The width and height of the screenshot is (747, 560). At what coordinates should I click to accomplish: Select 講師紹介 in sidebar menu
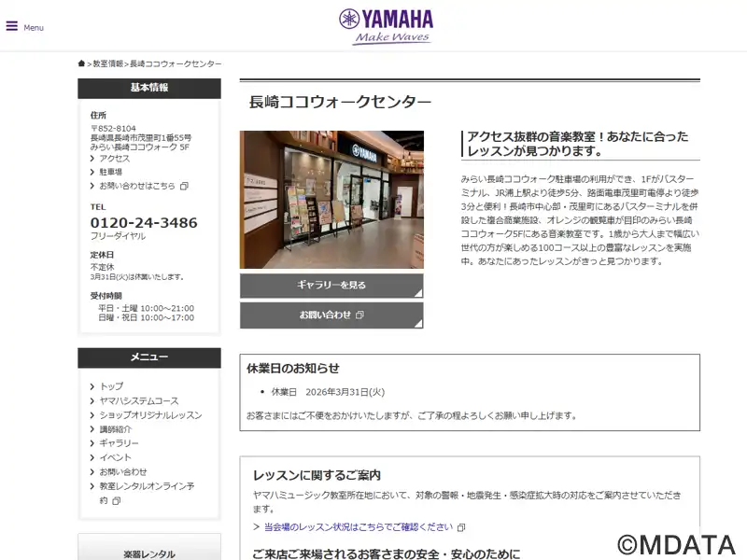click(115, 429)
